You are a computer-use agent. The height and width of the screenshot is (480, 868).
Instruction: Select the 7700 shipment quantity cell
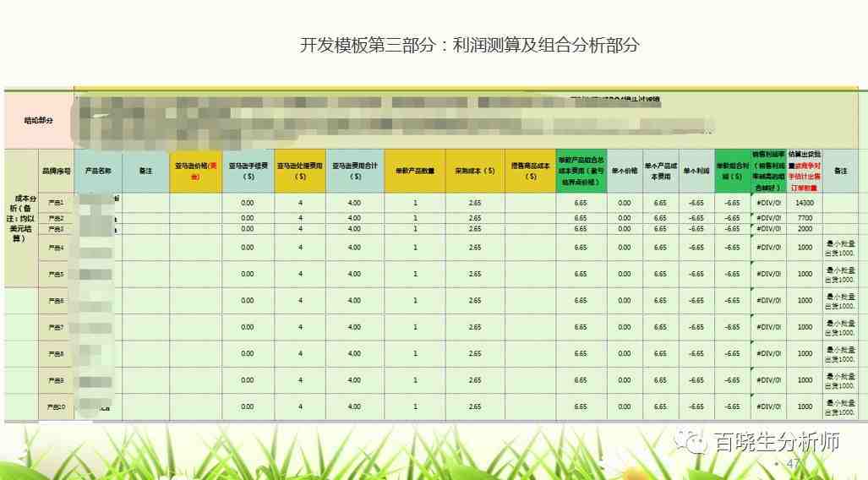point(805,219)
